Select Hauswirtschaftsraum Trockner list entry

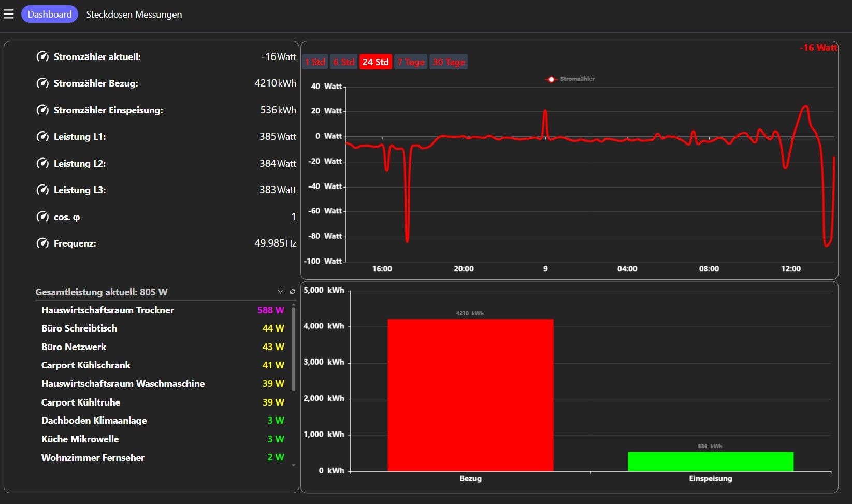pos(163,310)
